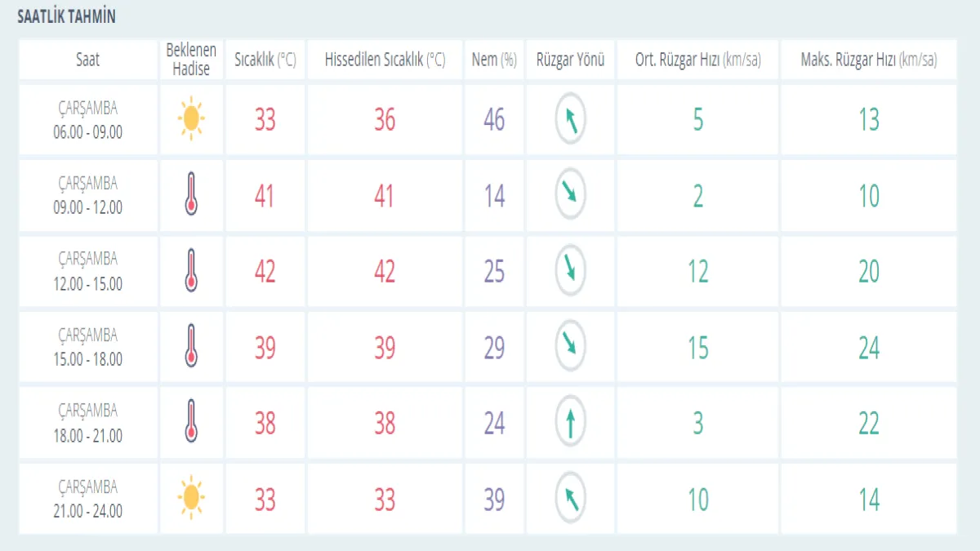This screenshot has height=551, width=980.
Task: Click the SAATLİK TAHMİN section title
Action: 67,17
